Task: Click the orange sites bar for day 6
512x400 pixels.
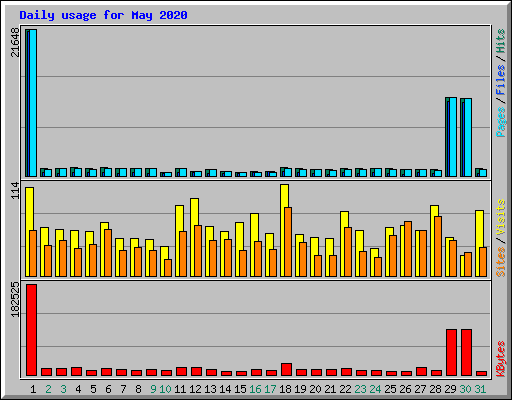Action: coord(108,253)
